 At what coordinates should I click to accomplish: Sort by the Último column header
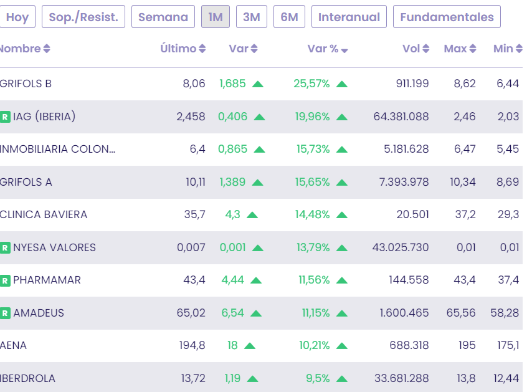pyautogui.click(x=183, y=49)
